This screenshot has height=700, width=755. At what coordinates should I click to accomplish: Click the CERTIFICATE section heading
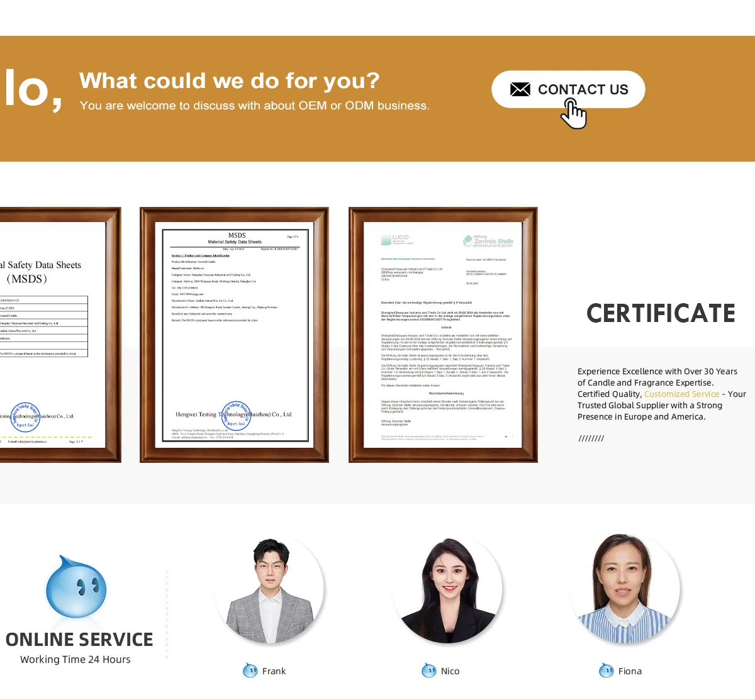point(661,313)
